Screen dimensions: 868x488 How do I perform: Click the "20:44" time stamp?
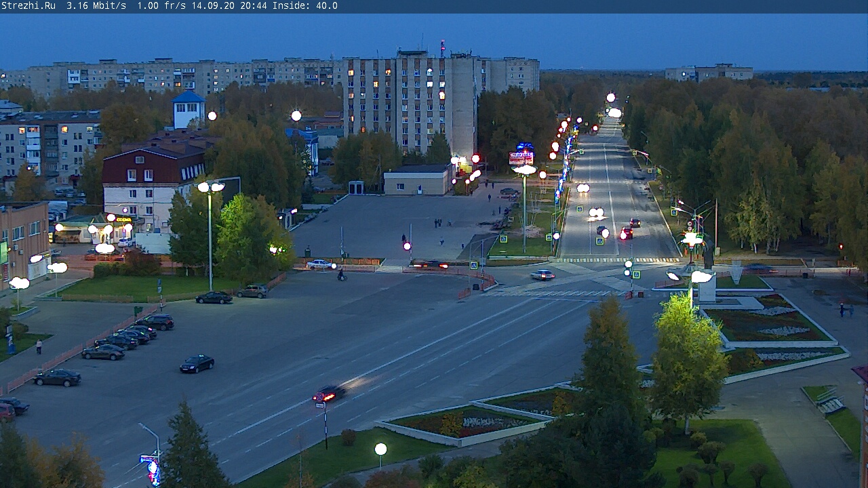click(x=254, y=6)
